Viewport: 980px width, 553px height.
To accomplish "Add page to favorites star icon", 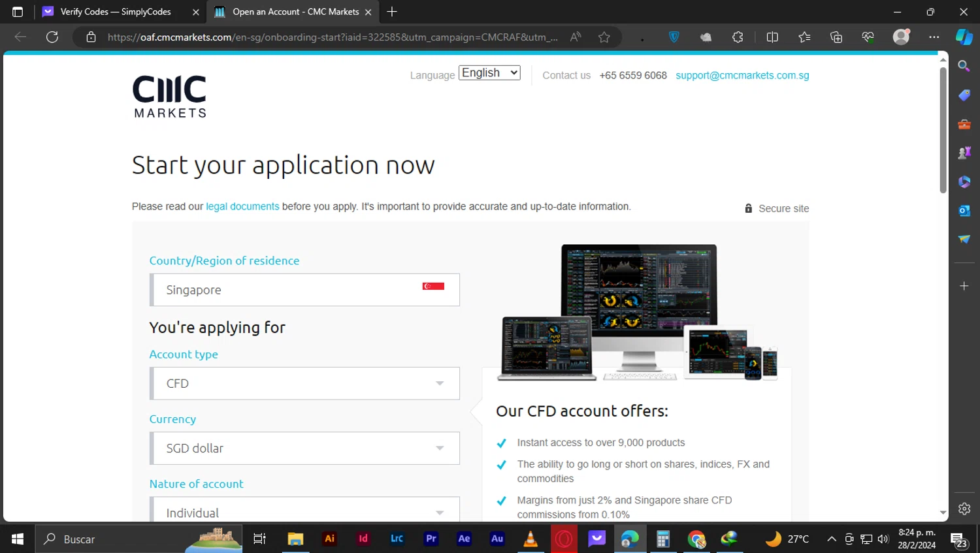I will (604, 37).
